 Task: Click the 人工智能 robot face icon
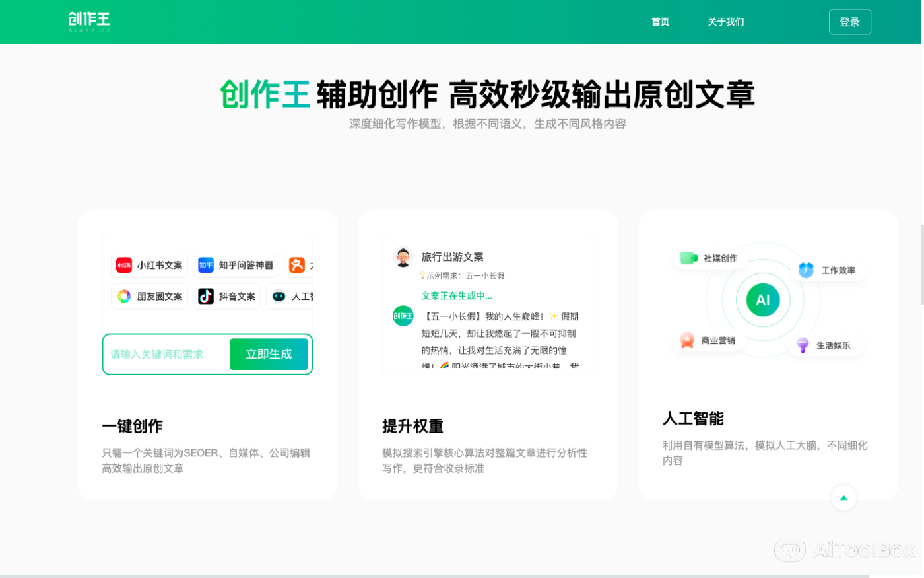[279, 296]
